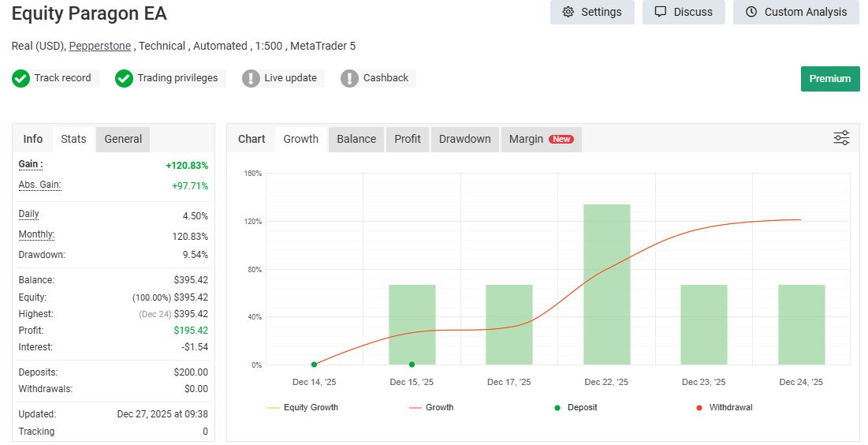Screen dimensions: 868x445
Task: Click the Live update warning icon
Action: point(251,78)
